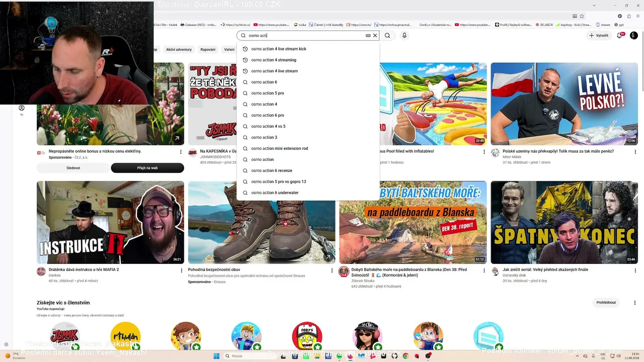This screenshot has width=644, height=362.
Task: Open the boots ad thumbnail
Action: (262, 222)
